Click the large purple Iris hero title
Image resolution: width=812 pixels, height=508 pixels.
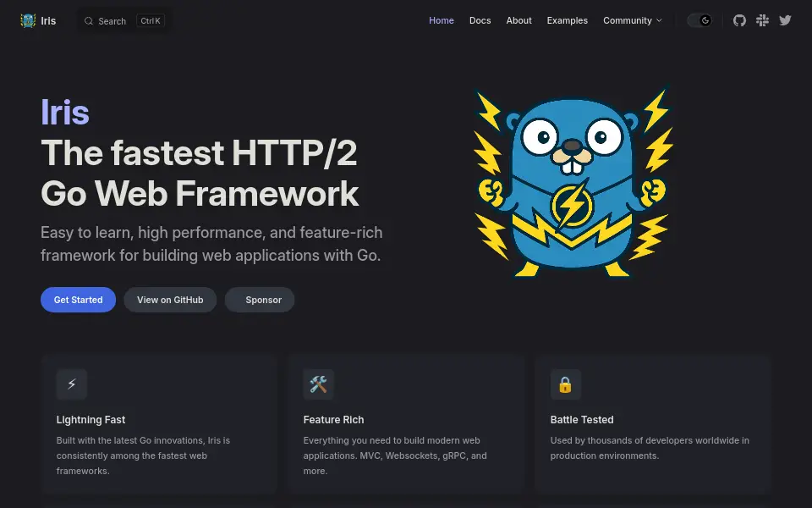[65, 113]
